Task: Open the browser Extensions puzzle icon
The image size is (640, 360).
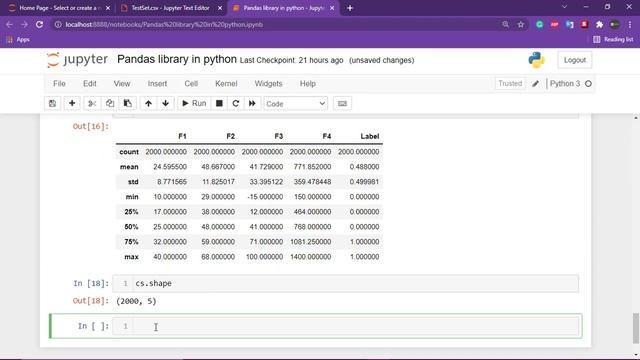Action: [x=599, y=24]
